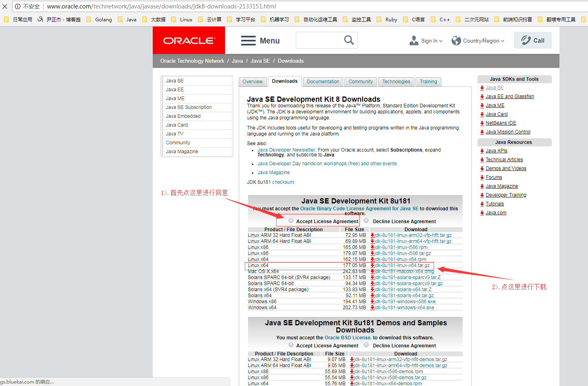Expand the Sign In dropdown
This screenshot has width=588, height=386.
point(440,41)
